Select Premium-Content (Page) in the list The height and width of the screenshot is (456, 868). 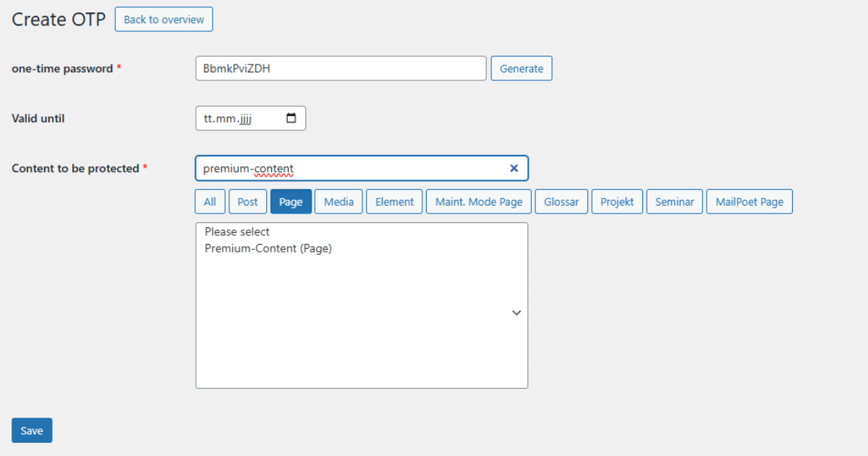(x=268, y=248)
